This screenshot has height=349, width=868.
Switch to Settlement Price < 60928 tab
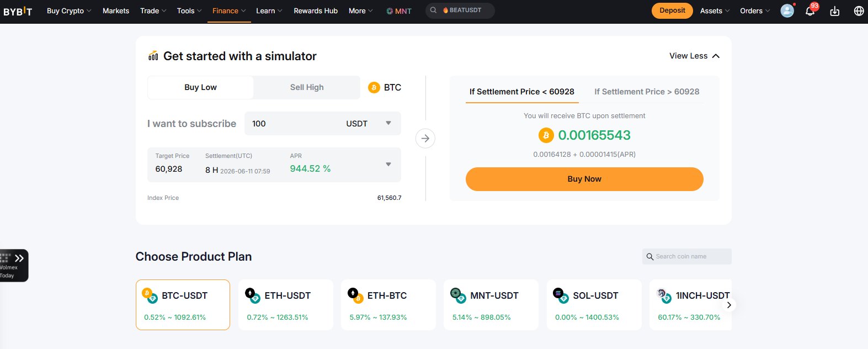click(522, 92)
